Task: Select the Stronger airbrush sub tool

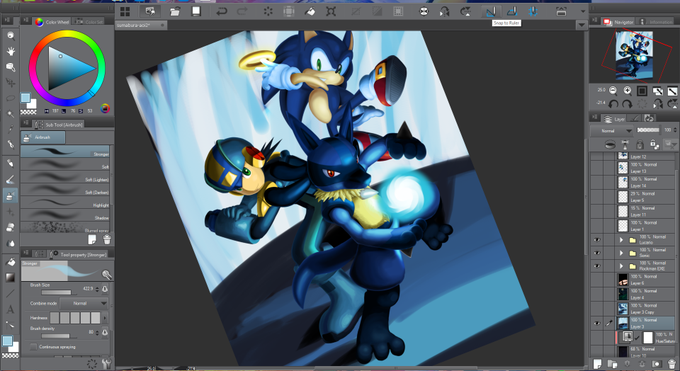Action: [65, 151]
